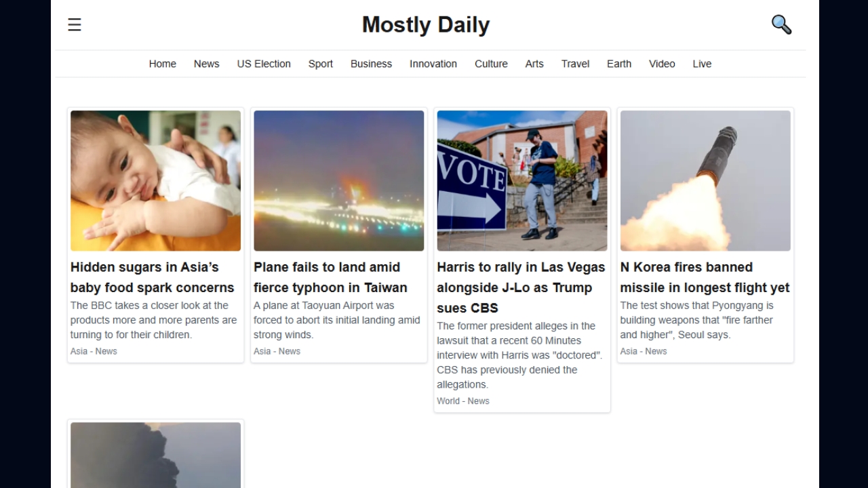Open 'N Korea fires banned missile' headline
Viewport: 868px width, 488px height.
point(705,277)
